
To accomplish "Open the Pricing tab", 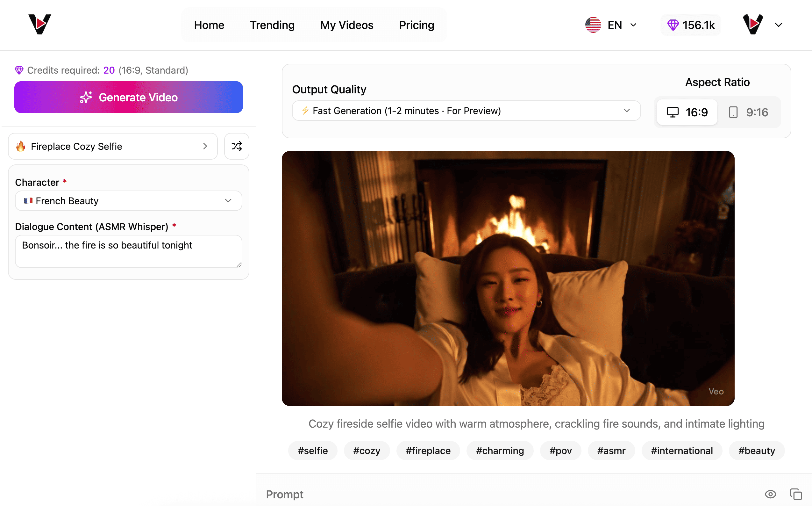I will (x=417, y=25).
